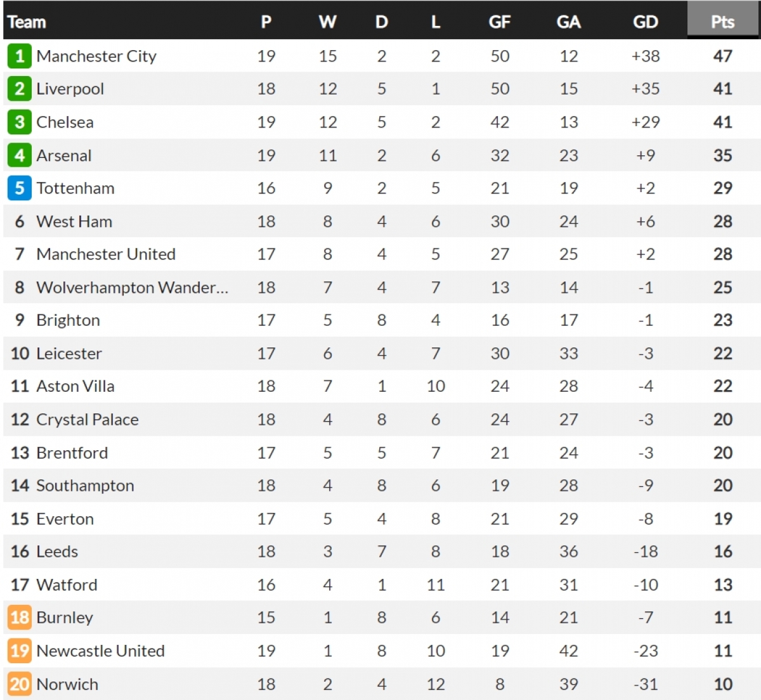Select the Crystal Palace team name
Viewport: 761px width, 700px height.
88,420
